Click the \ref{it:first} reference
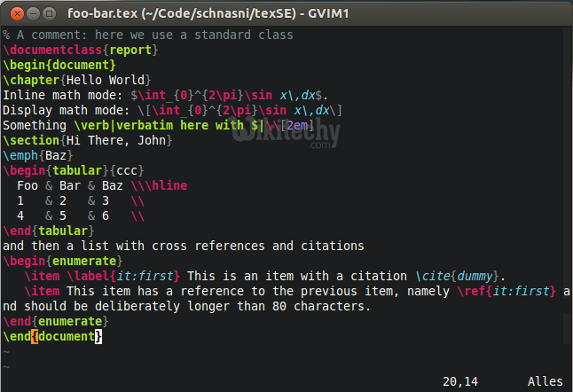Screen dimensions: 573x392 point(510,291)
